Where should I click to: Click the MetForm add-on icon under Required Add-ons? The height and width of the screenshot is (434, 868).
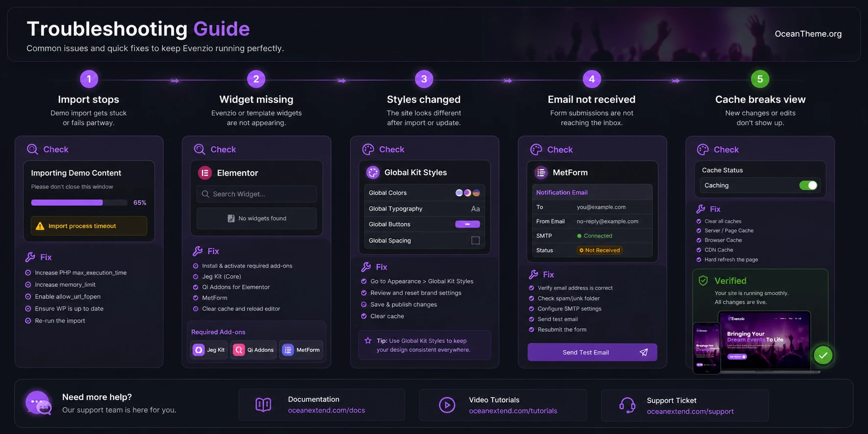pos(288,350)
